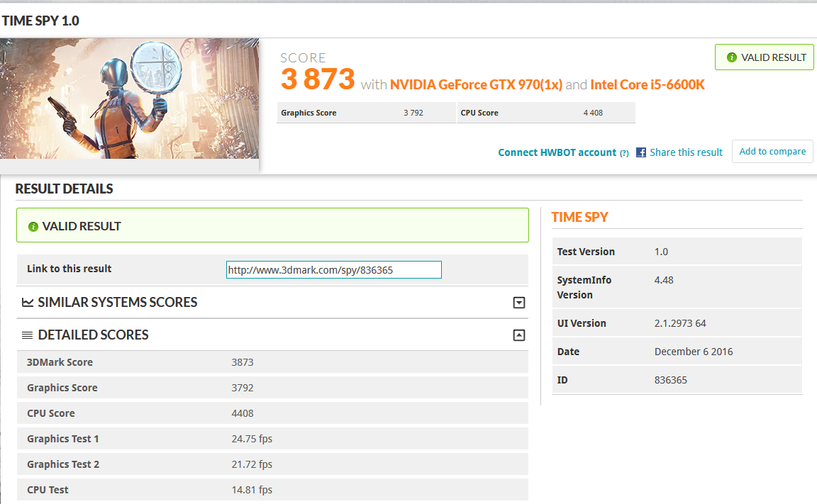The image size is (817, 504).
Task: Click the CPU Test value 14.81 fps
Action: 252,490
